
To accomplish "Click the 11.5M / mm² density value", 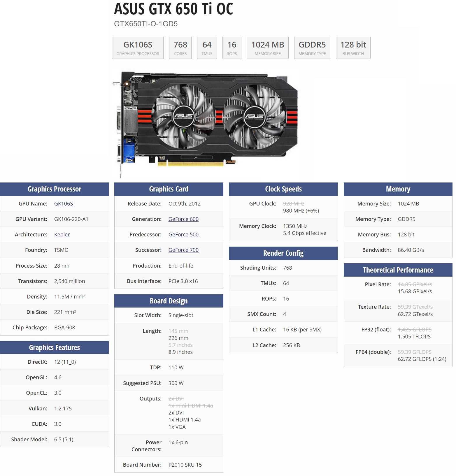I will (70, 296).
